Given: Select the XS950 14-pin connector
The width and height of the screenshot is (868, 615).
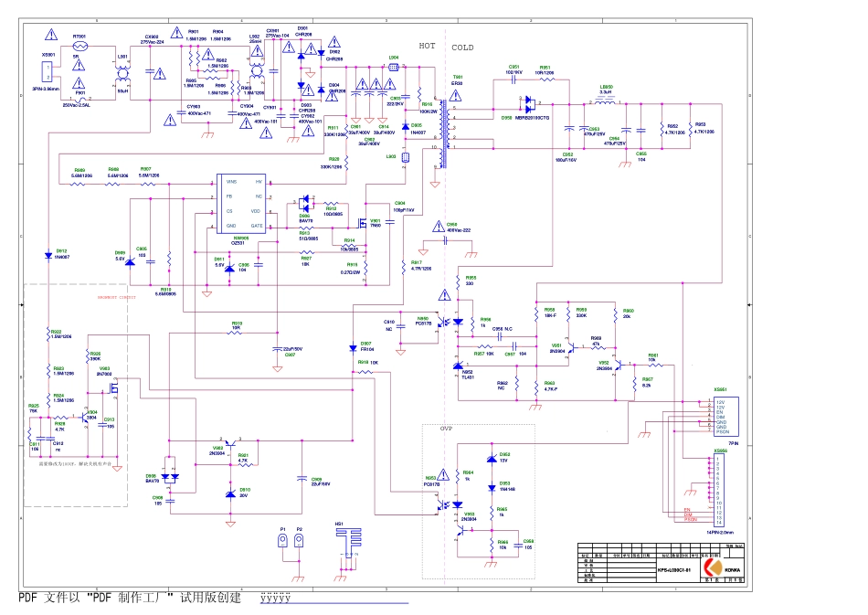Looking at the screenshot, I should (x=721, y=490).
